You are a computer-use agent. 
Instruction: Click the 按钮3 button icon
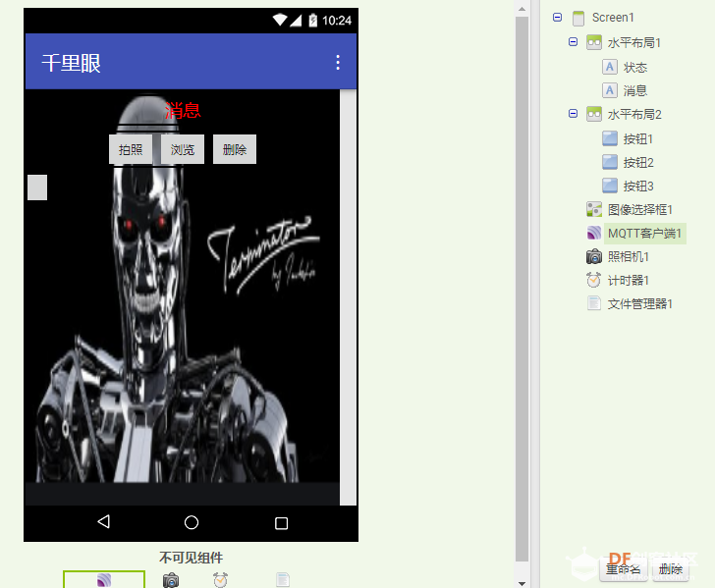pos(610,186)
